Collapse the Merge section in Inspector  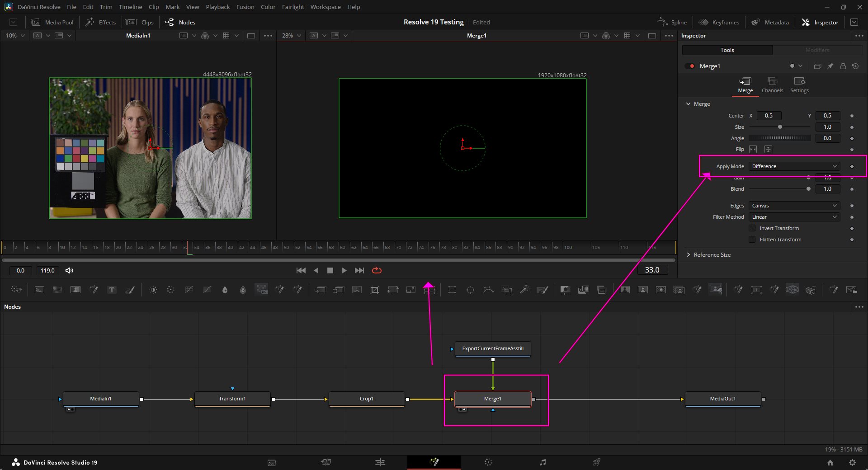tap(689, 104)
